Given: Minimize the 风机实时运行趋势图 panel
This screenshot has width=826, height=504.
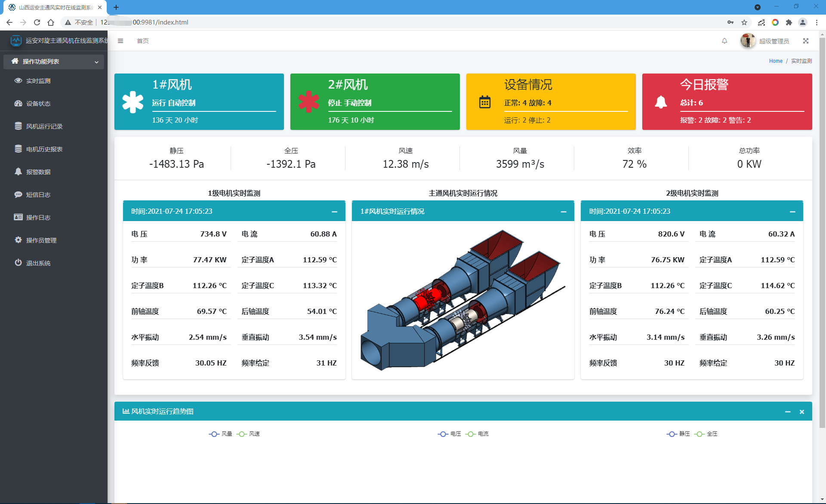Looking at the screenshot, I should [x=788, y=412].
